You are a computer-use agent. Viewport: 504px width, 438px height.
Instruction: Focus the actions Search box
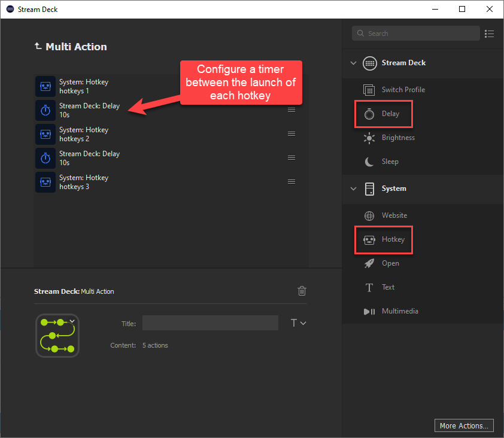[x=415, y=34]
